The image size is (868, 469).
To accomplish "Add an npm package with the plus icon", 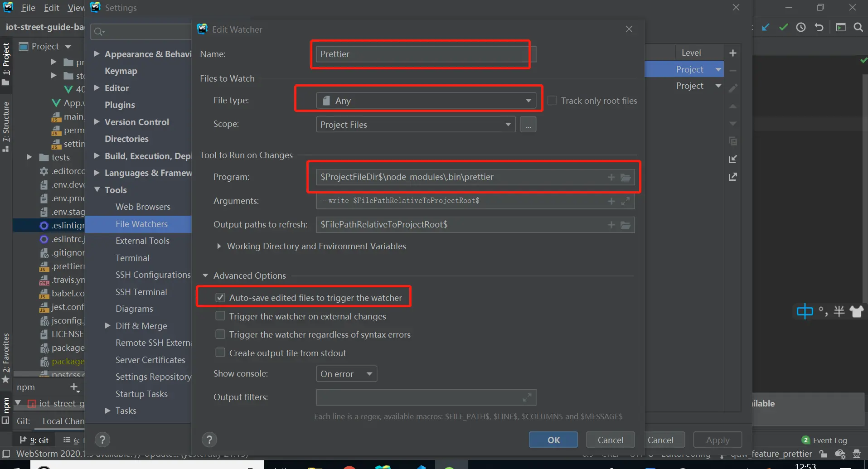I will 74,387.
